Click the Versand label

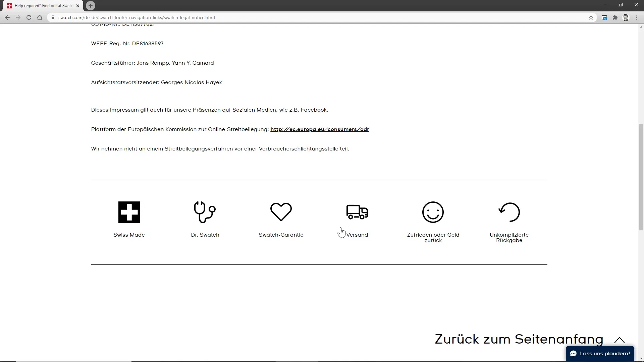click(357, 235)
